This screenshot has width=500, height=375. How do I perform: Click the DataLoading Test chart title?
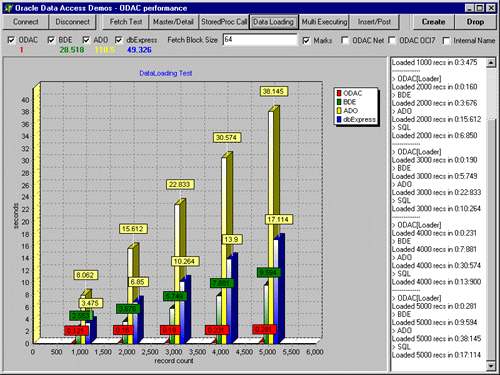[166, 73]
